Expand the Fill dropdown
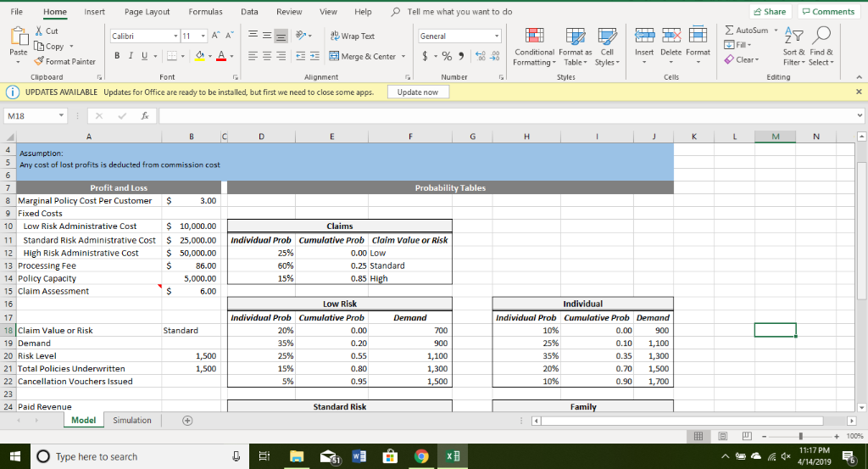 749,45
